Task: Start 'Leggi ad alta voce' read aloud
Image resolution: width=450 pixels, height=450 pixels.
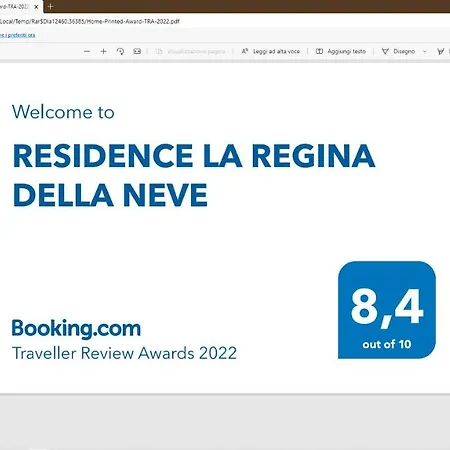Action: point(271,51)
